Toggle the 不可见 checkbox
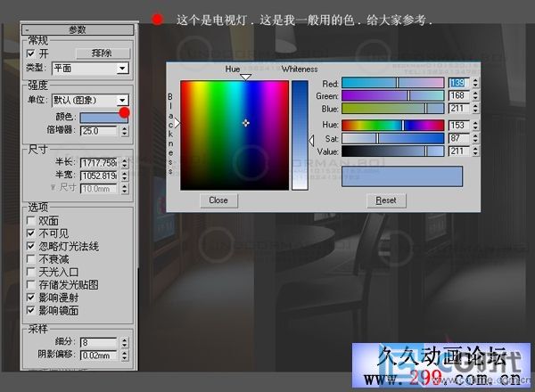Screen dimensions: 535x392 click(x=30, y=233)
